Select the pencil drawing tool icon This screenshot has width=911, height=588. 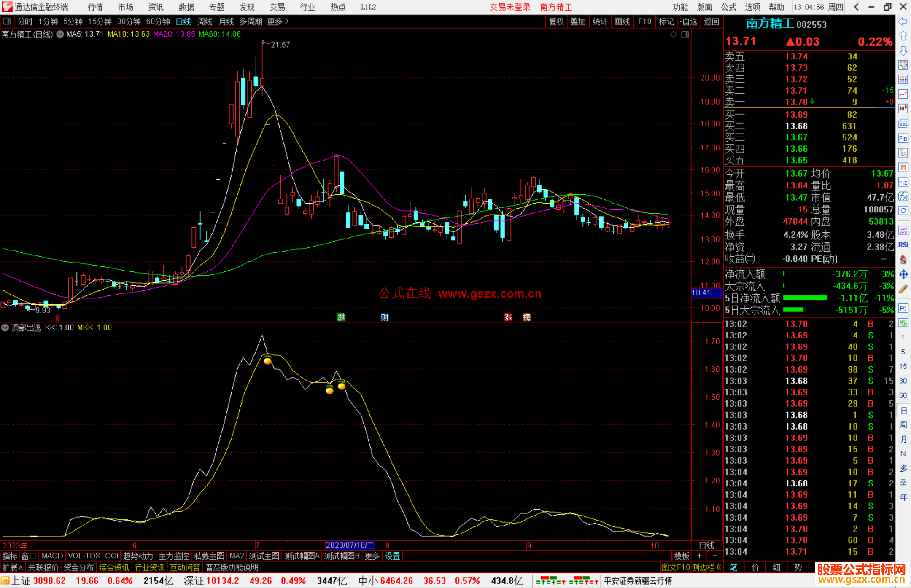click(x=903, y=289)
